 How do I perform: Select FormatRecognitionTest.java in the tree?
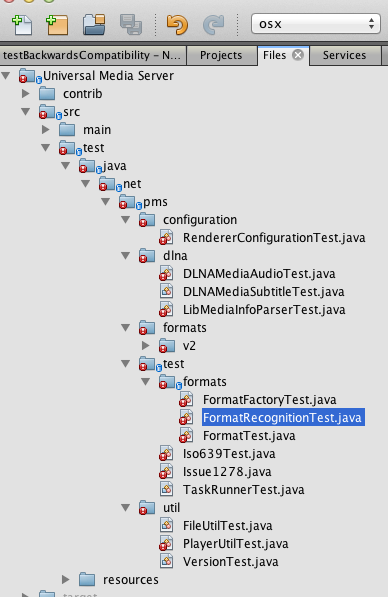click(282, 417)
